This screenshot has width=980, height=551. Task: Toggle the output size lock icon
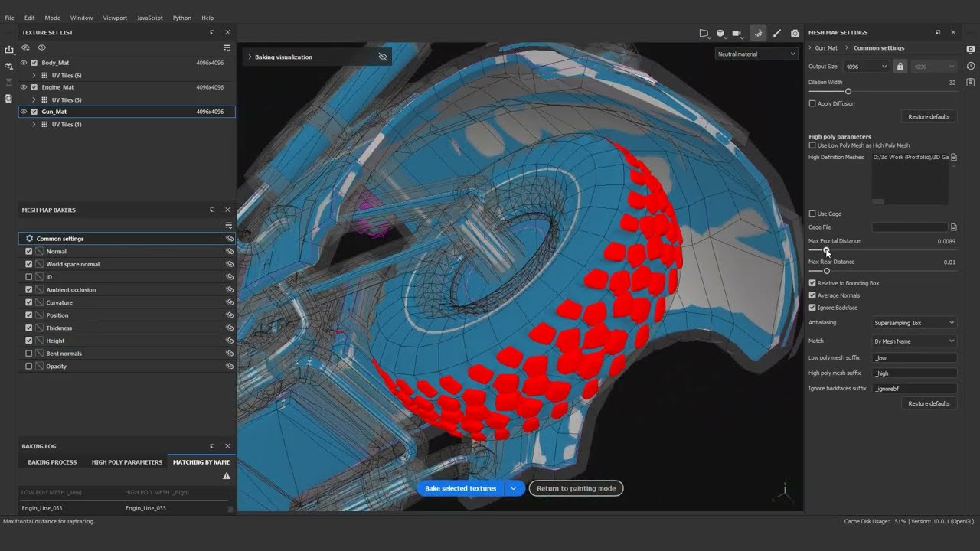(900, 67)
